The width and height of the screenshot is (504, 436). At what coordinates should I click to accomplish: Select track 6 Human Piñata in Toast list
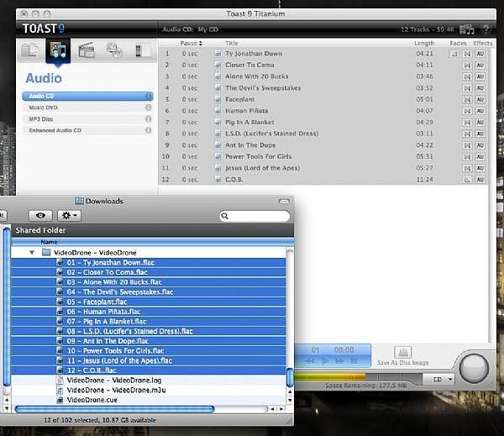[x=323, y=111]
